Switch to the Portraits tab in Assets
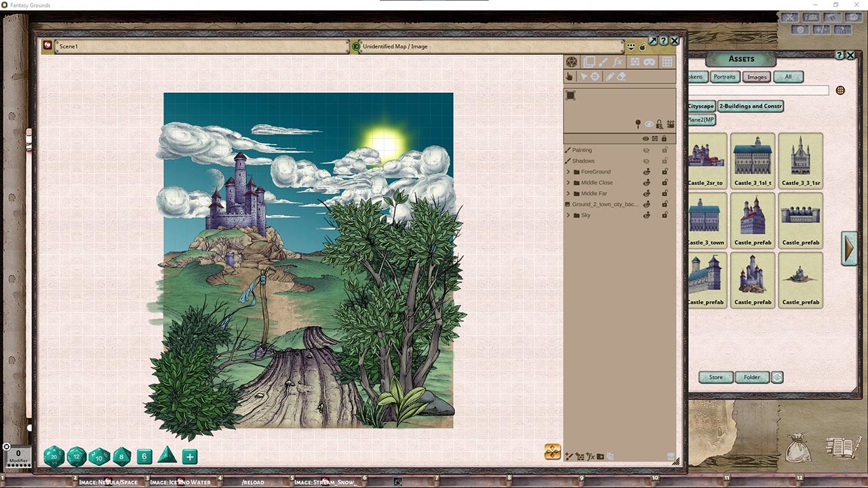This screenshot has height=488, width=868. (x=724, y=77)
